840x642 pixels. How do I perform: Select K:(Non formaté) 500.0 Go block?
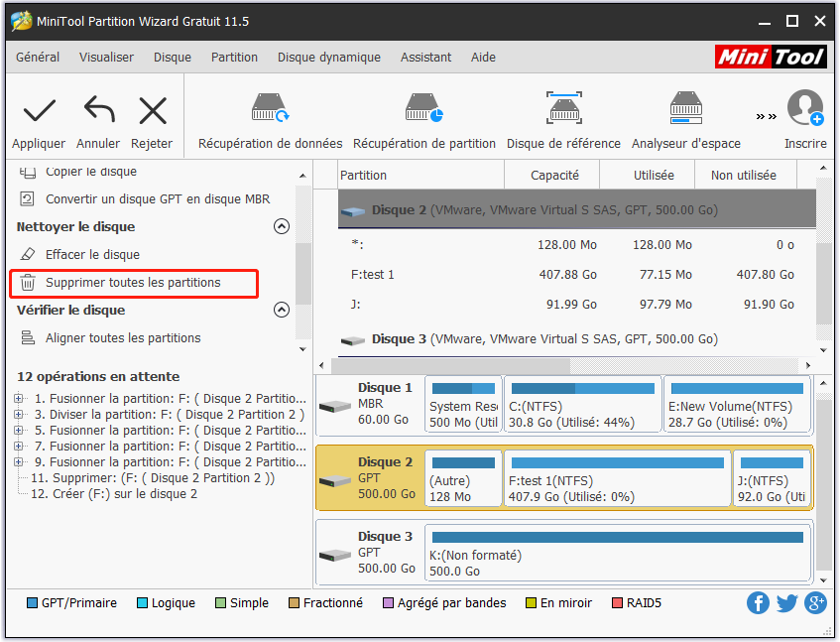pos(618,553)
